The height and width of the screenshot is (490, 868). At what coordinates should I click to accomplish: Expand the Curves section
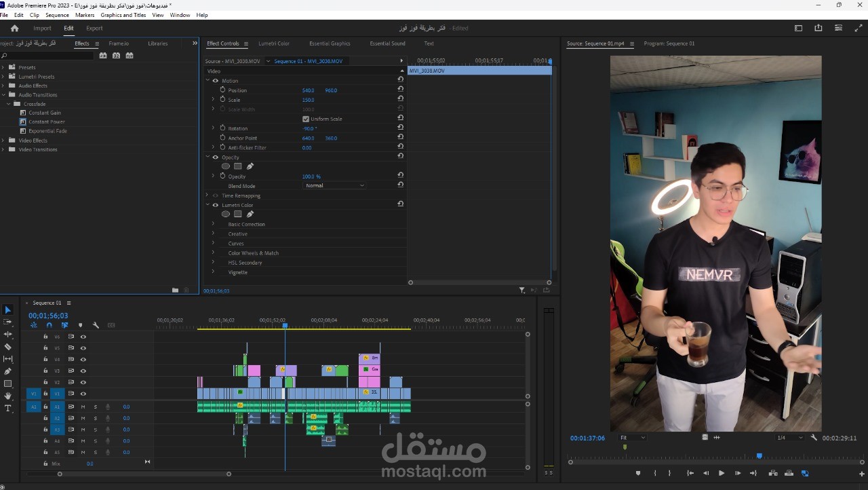(213, 243)
